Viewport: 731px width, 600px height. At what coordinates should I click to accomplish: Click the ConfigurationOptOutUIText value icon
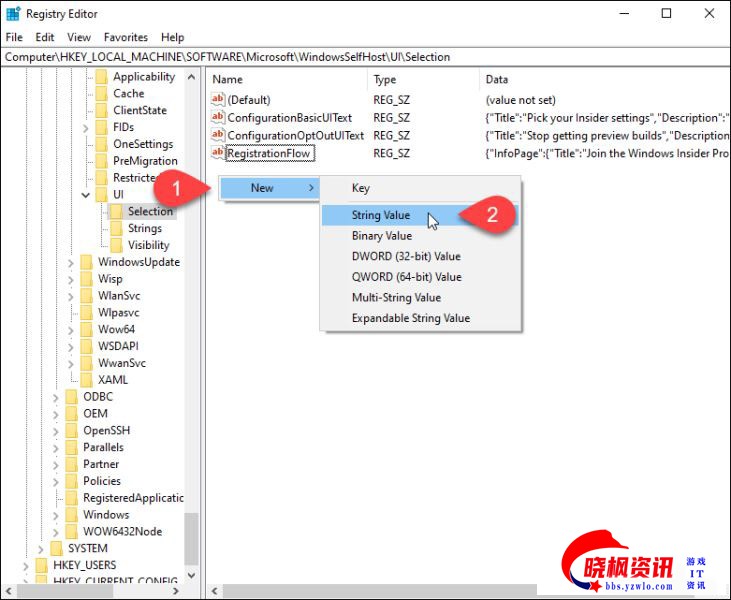click(x=219, y=135)
